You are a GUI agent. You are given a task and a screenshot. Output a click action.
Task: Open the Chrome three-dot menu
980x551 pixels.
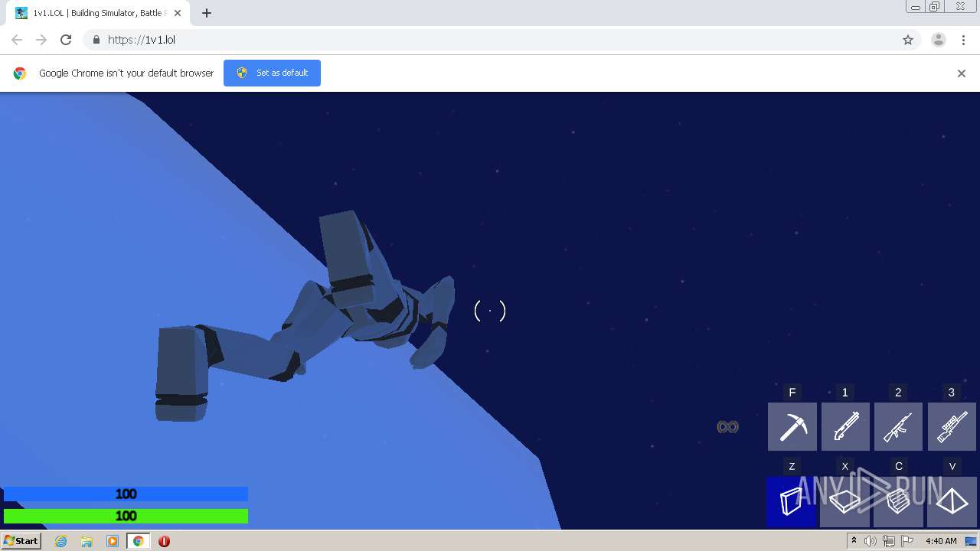pos(963,40)
